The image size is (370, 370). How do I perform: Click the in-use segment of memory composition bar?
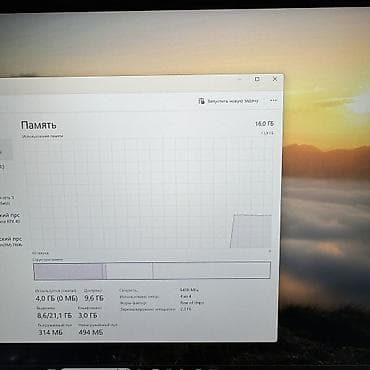(68, 271)
